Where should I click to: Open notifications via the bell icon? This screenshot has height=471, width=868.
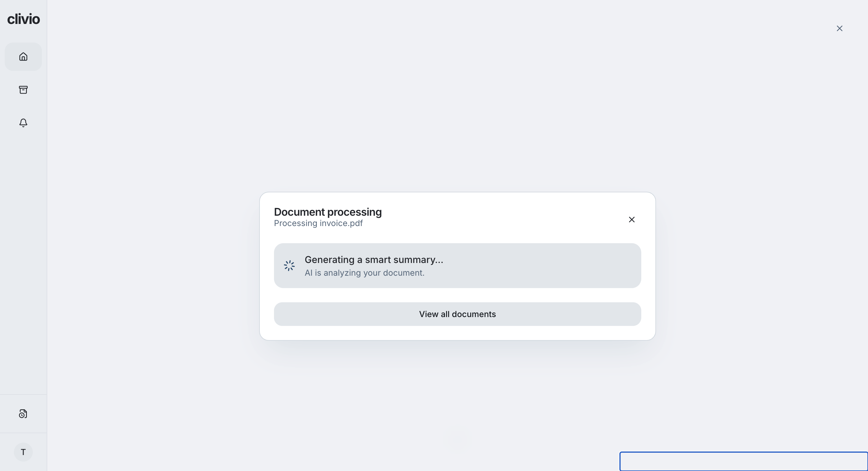tap(23, 123)
